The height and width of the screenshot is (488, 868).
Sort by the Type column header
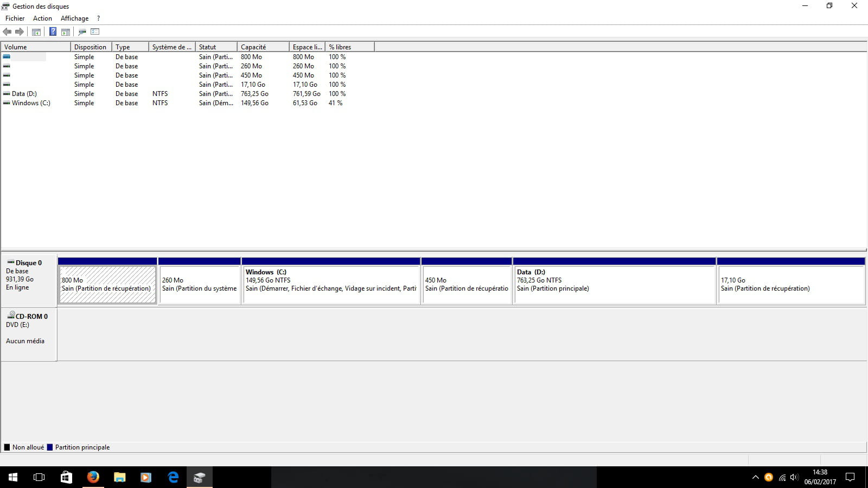coord(130,47)
